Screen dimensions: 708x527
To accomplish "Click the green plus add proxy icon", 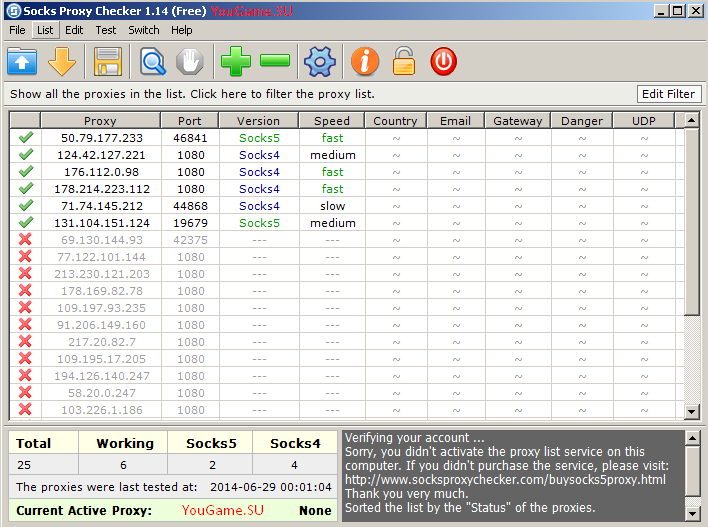I will point(236,62).
